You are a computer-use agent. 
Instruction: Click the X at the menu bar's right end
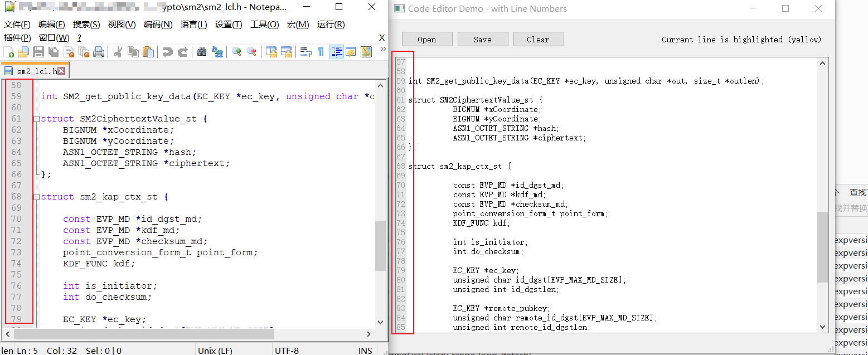(382, 37)
